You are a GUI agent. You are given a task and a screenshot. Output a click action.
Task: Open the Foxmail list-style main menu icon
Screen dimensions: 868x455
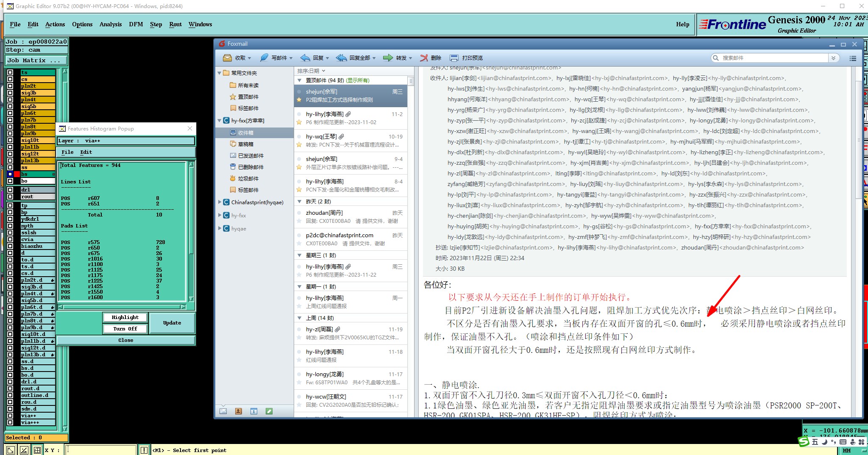(x=853, y=58)
